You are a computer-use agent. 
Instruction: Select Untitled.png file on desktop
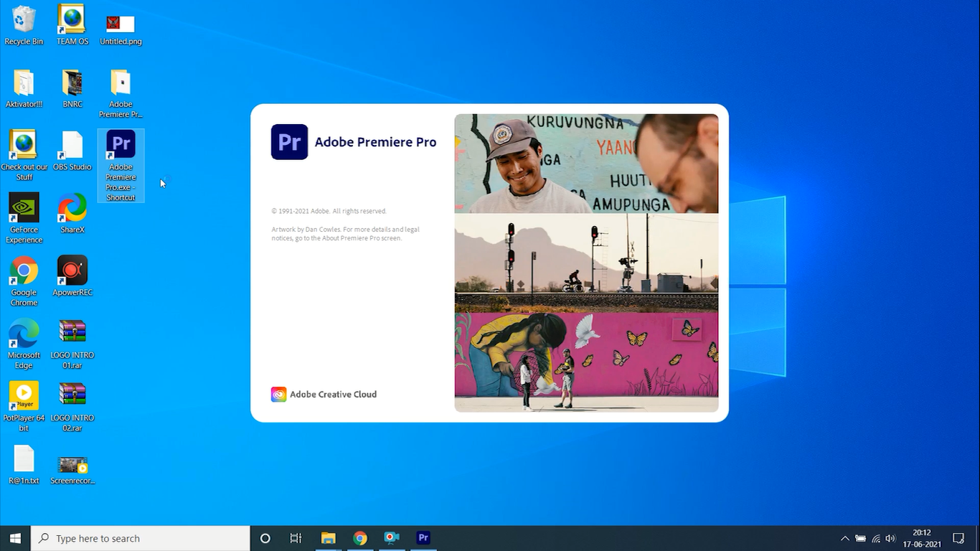tap(121, 29)
